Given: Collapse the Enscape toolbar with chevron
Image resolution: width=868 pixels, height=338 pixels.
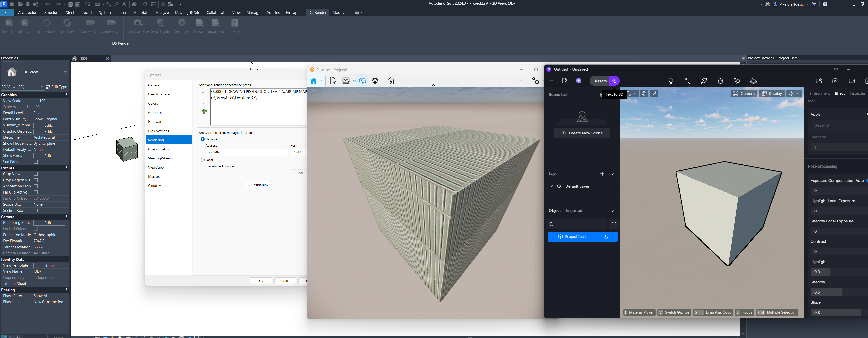Looking at the screenshot, I should 433,85.
